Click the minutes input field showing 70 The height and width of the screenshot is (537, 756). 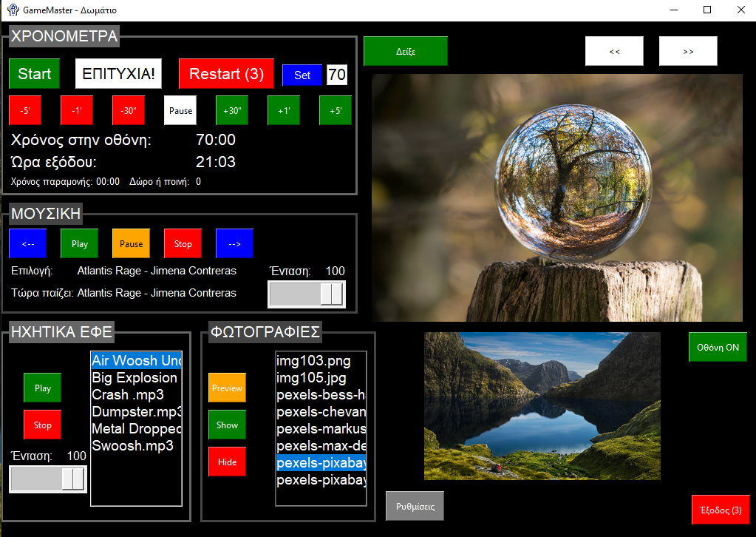click(337, 75)
